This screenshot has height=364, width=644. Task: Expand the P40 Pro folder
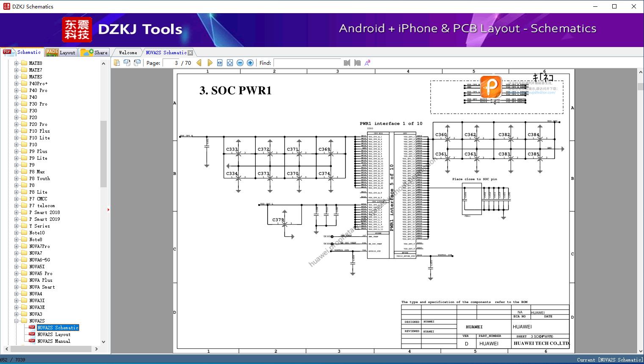pyautogui.click(x=17, y=90)
